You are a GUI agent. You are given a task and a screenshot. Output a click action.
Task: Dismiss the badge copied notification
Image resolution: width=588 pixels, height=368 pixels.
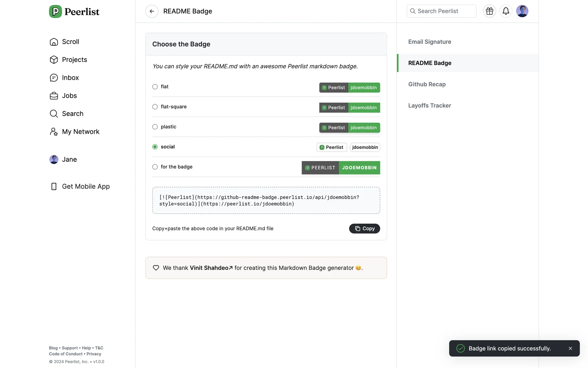pyautogui.click(x=570, y=348)
